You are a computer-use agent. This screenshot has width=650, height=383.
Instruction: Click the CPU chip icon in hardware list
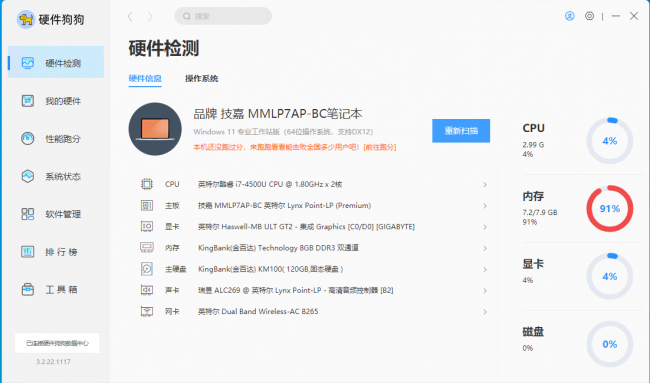(x=147, y=184)
